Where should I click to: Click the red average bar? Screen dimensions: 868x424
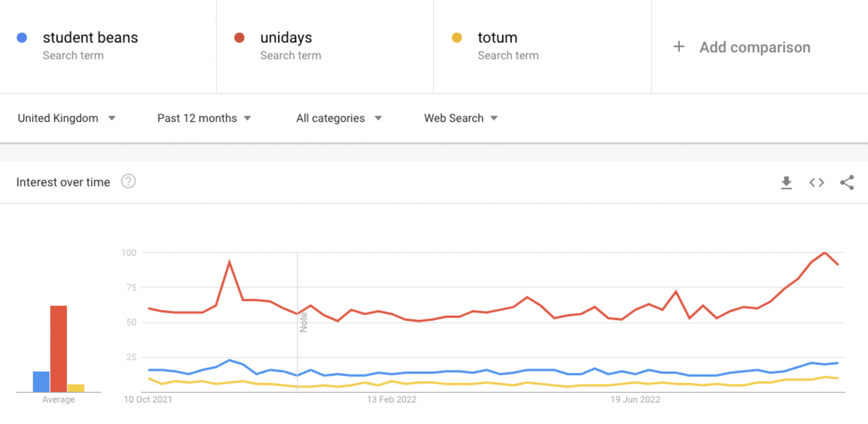[59, 349]
